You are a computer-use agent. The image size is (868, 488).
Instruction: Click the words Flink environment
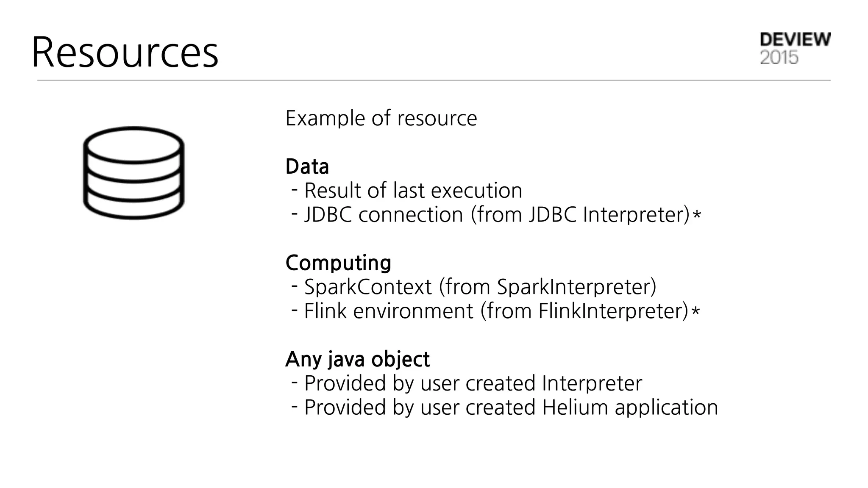click(388, 311)
